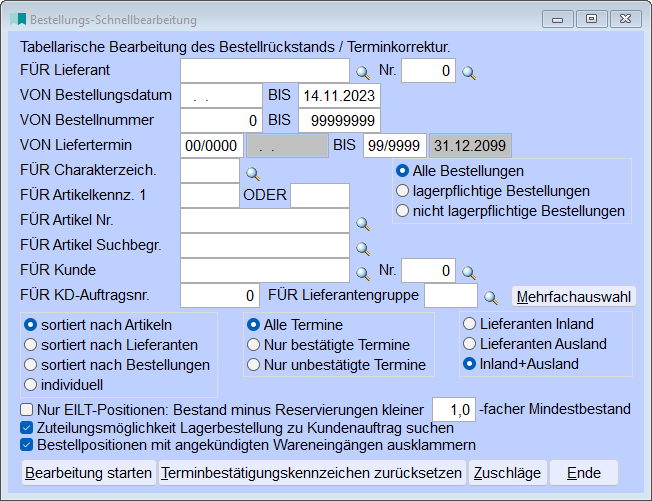652x501 pixels.
Task: Click first FÜR Artikelkennz. 1 field
Action: coord(210,195)
